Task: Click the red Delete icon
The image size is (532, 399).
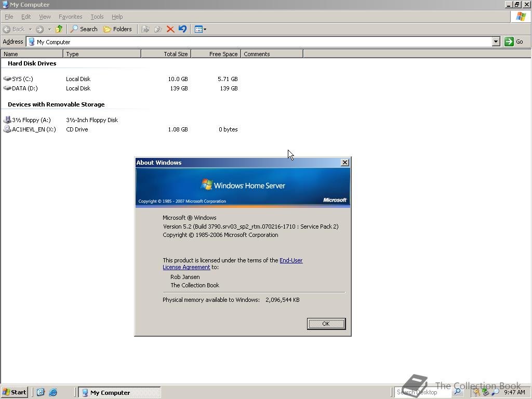Action: click(170, 29)
